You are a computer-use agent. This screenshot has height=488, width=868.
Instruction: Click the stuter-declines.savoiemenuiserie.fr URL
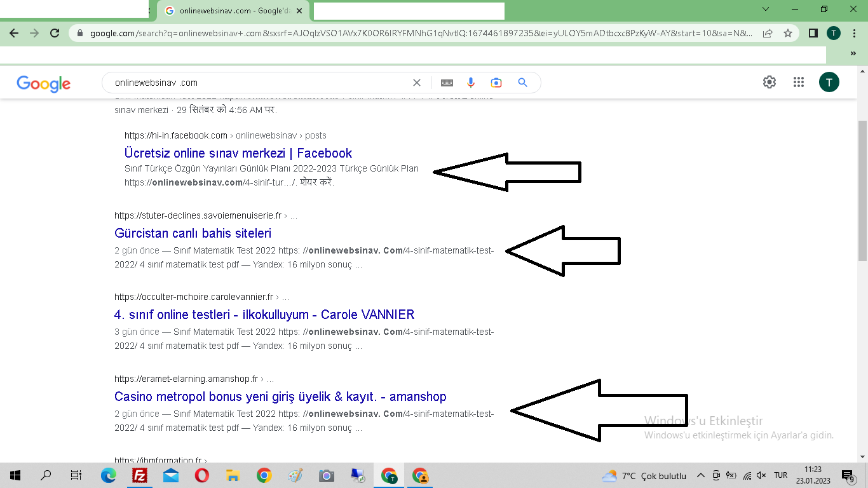point(198,216)
